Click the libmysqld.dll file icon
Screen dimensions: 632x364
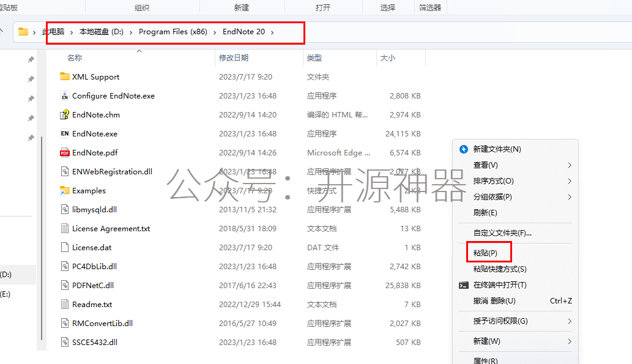(x=64, y=209)
